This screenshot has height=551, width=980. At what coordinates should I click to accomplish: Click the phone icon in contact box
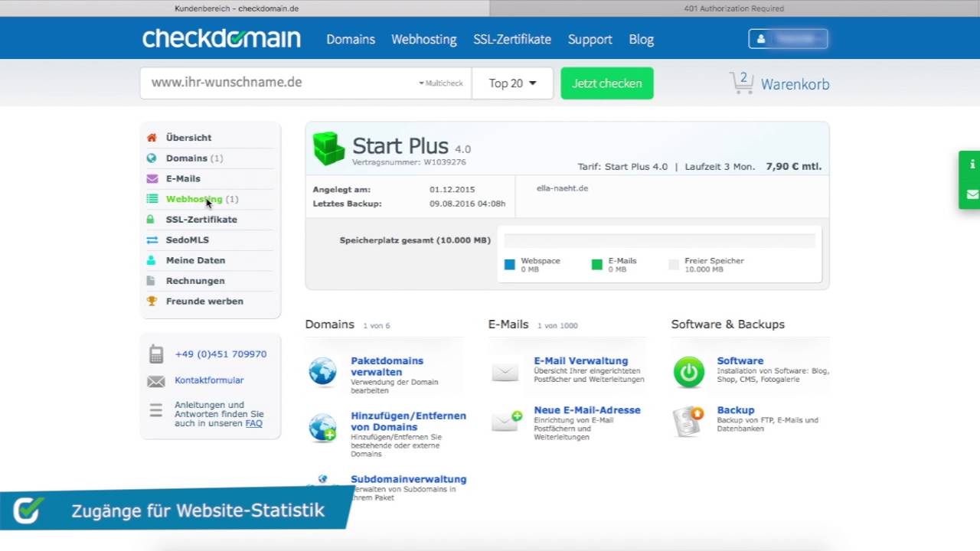click(x=156, y=354)
